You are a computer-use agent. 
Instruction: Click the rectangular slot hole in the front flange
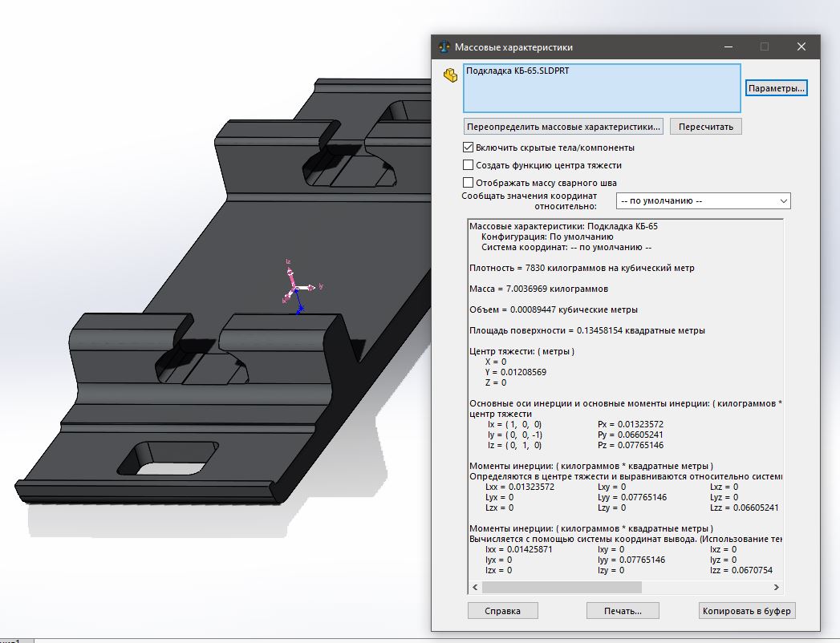point(168,459)
